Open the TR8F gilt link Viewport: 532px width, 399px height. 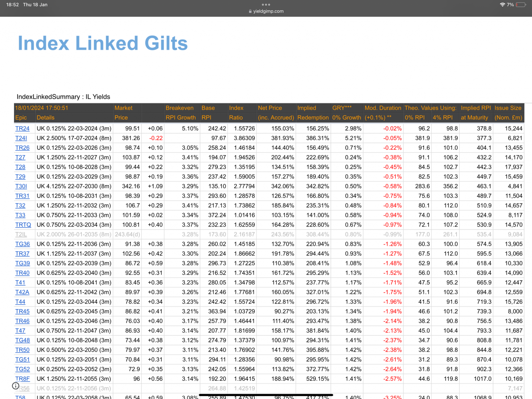pos(23,379)
